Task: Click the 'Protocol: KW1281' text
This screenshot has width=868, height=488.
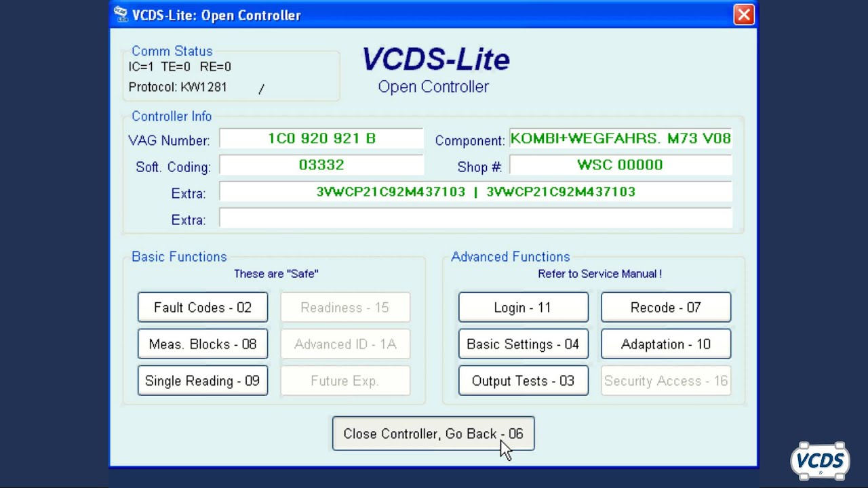Action: (178, 87)
